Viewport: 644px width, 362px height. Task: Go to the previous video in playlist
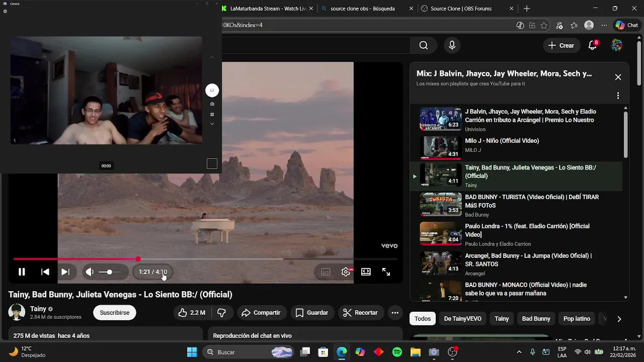pyautogui.click(x=45, y=272)
